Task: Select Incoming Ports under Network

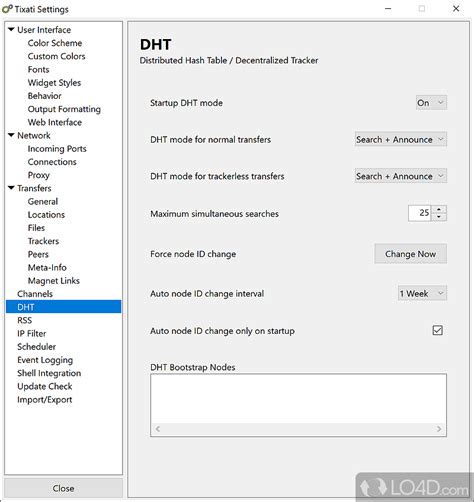Action: (57, 149)
